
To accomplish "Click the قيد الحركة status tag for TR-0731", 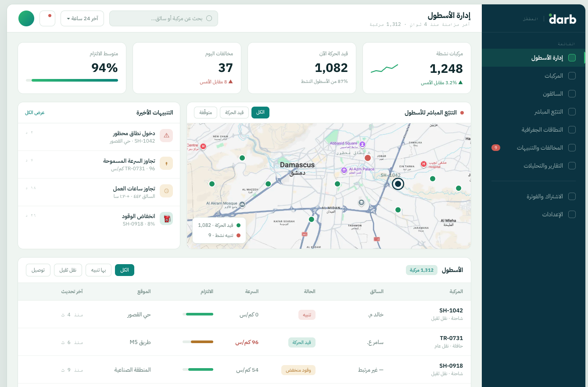I will (x=302, y=342).
